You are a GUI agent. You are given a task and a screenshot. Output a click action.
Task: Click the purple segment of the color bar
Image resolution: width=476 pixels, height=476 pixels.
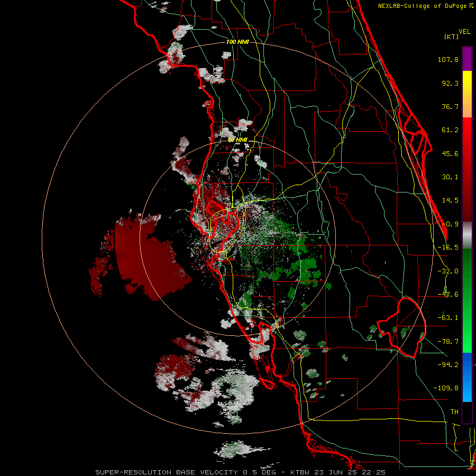click(467, 59)
